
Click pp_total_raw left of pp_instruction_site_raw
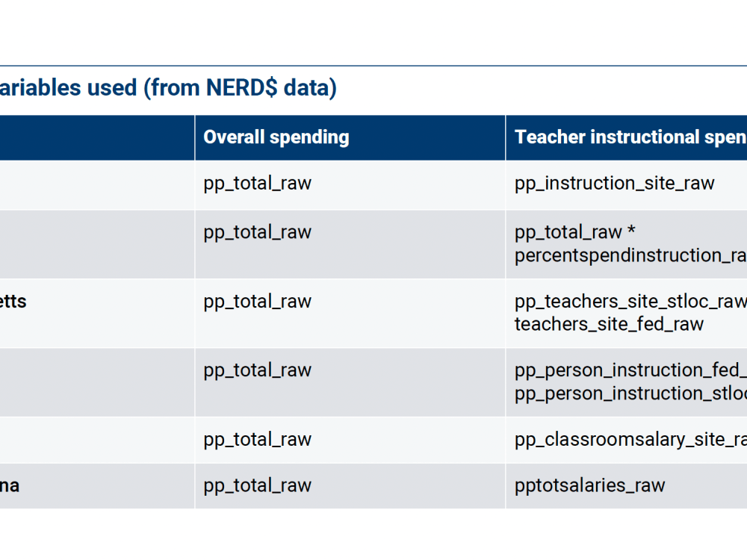[x=257, y=183]
